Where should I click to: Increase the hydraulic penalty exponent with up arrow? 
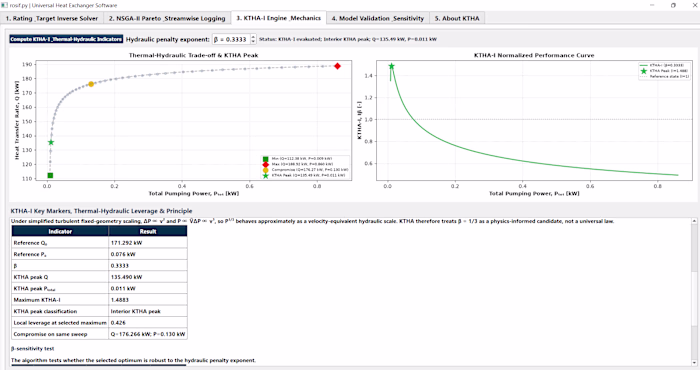pos(253,37)
